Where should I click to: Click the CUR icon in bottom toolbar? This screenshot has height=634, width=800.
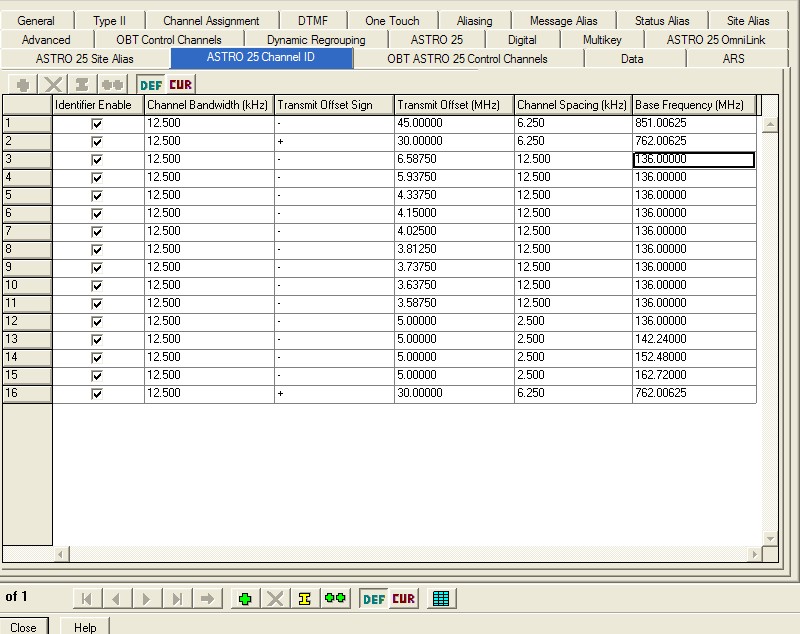click(404, 599)
